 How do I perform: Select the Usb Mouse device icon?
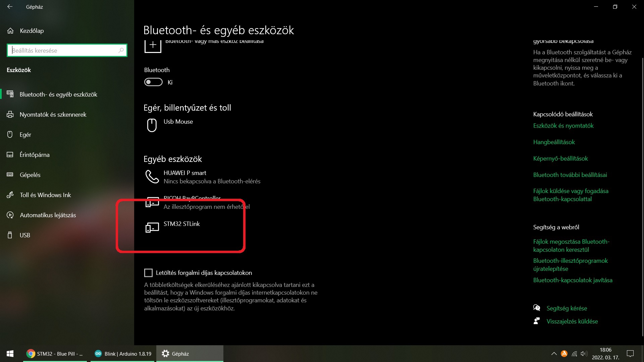coord(152,125)
